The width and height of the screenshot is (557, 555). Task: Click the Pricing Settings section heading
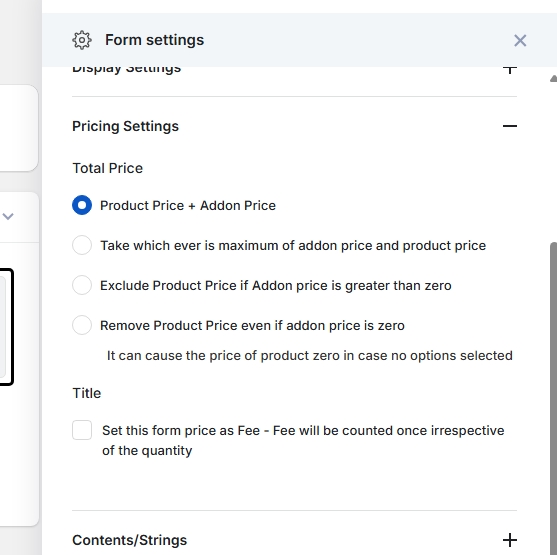pos(125,126)
